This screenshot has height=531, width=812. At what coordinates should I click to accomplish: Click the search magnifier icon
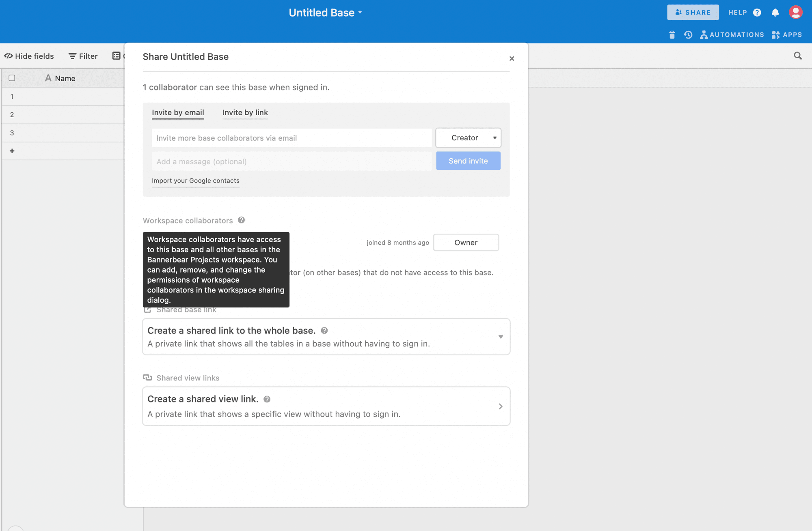798,56
